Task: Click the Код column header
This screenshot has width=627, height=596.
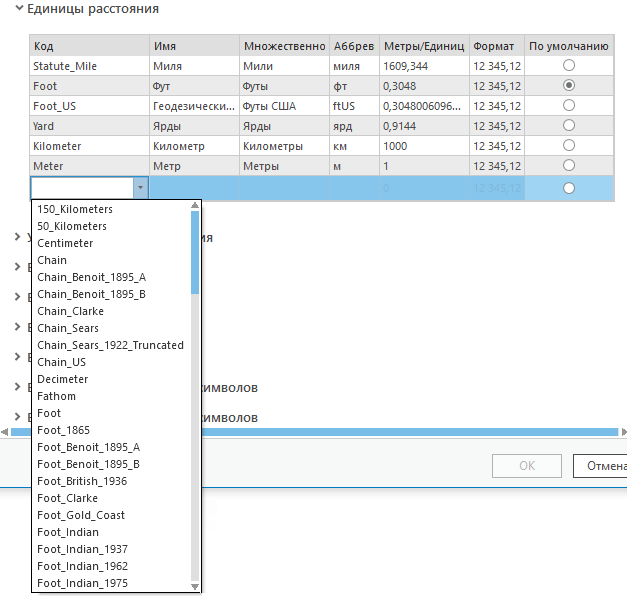Action: click(89, 46)
